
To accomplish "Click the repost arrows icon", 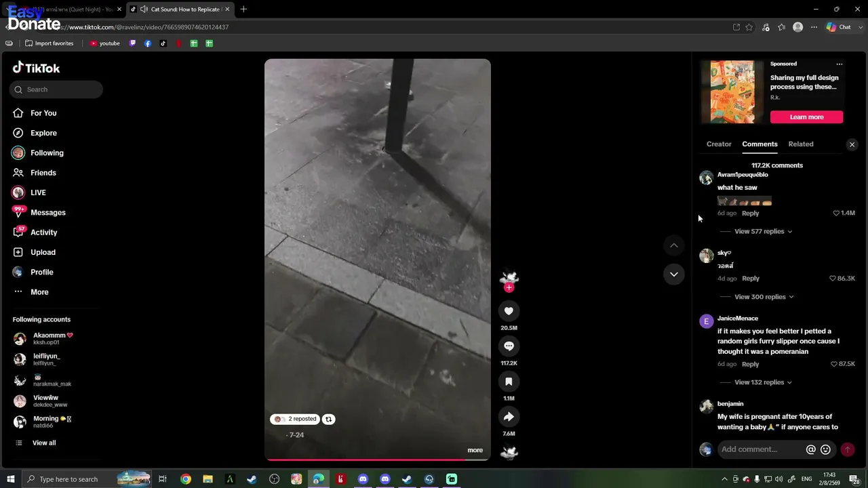I will pos(328,419).
